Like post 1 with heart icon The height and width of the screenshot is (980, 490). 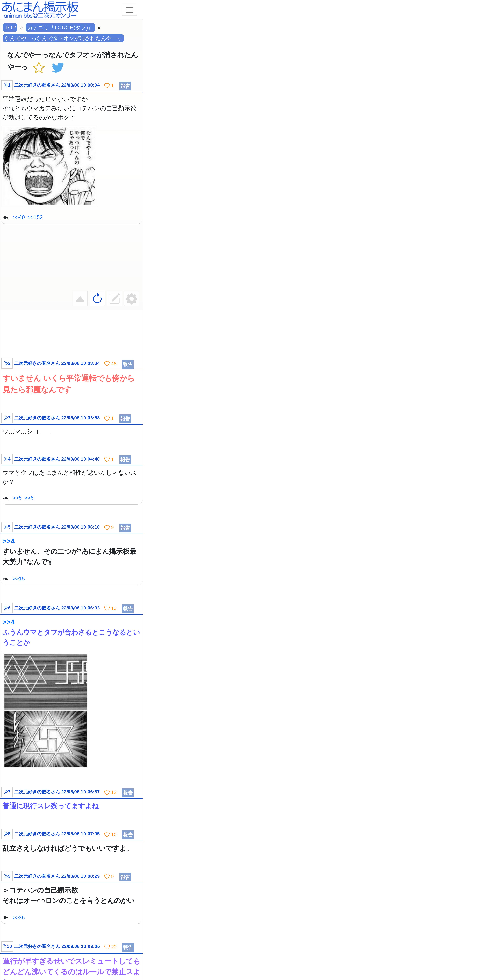[107, 86]
